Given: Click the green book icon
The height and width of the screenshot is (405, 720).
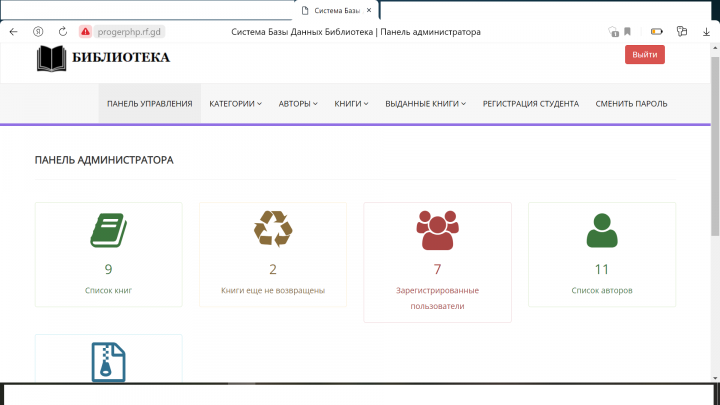Looking at the screenshot, I should [x=108, y=230].
